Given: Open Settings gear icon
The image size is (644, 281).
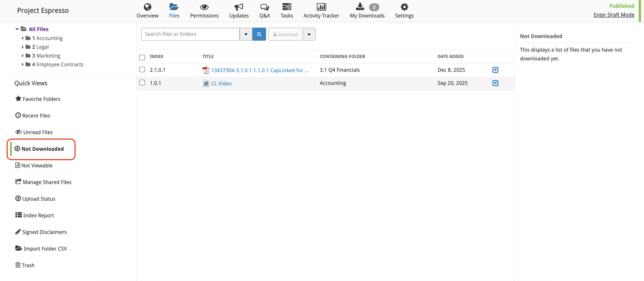Looking at the screenshot, I should pyautogui.click(x=404, y=7).
